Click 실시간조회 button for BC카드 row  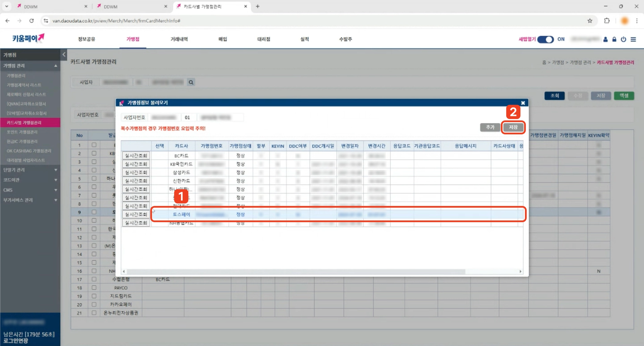[x=136, y=156]
